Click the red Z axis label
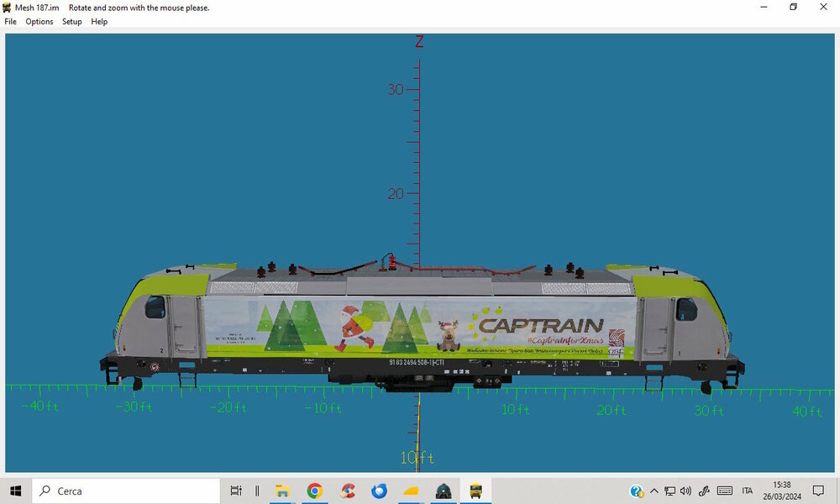The width and height of the screenshot is (840, 504). [x=419, y=42]
